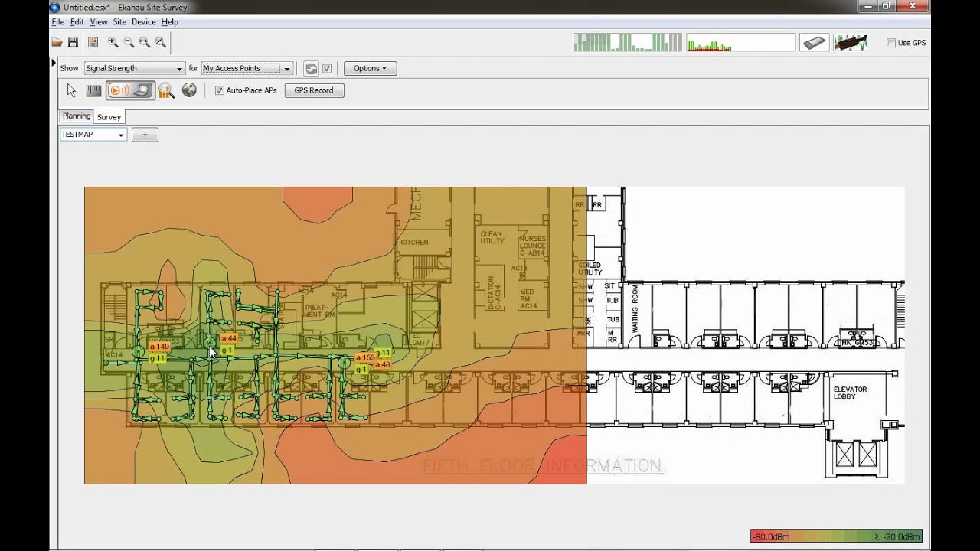The height and width of the screenshot is (551, 980).
Task: Click the GPS Record button
Action: click(314, 90)
